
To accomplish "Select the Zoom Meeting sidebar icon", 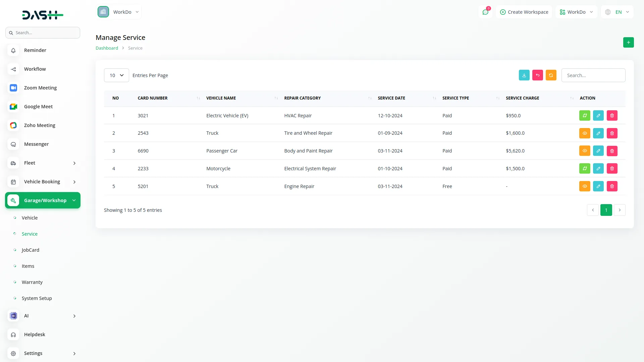I will (13, 87).
